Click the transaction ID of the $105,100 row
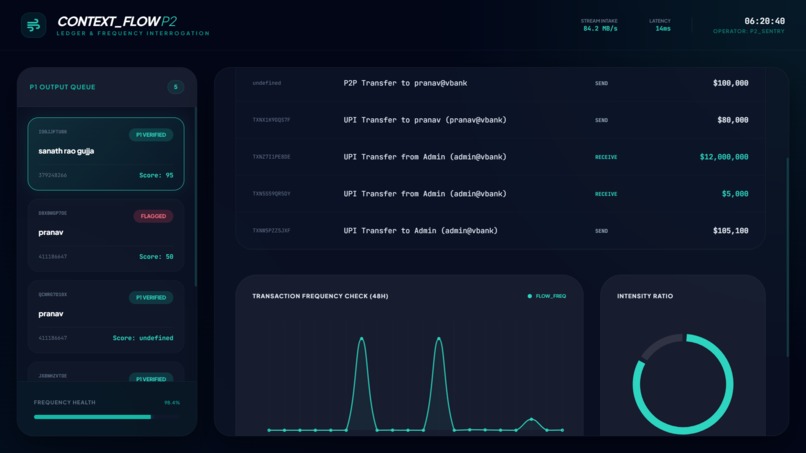Viewport: 806px width, 453px height. (271, 231)
